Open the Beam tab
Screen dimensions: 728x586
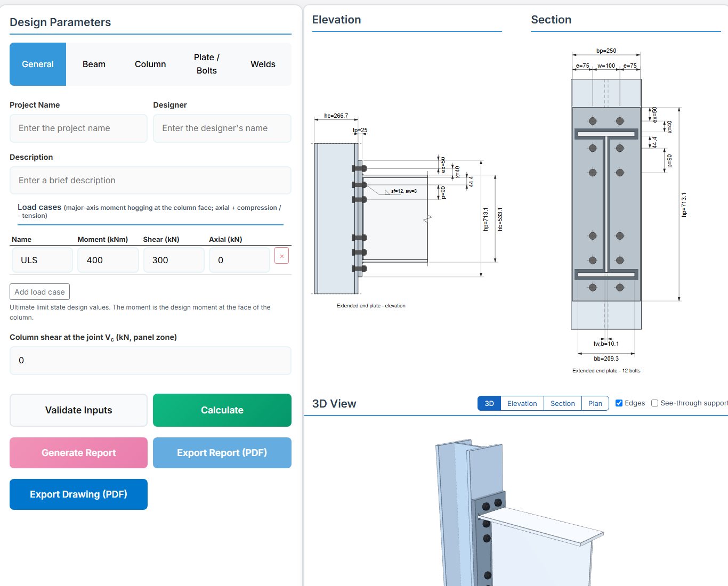94,64
